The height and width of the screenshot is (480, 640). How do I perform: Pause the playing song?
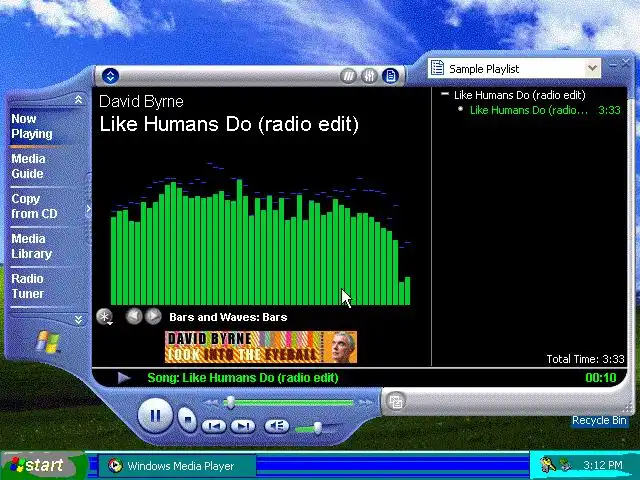click(x=155, y=416)
